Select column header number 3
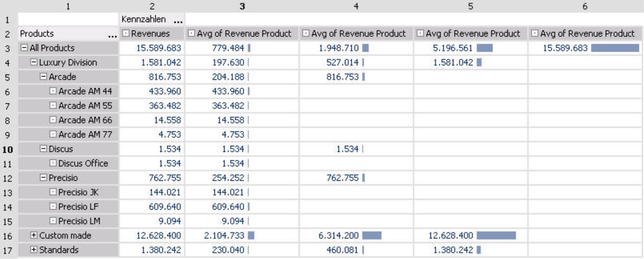Viewport: 644px width, 259px height. [x=243, y=6]
